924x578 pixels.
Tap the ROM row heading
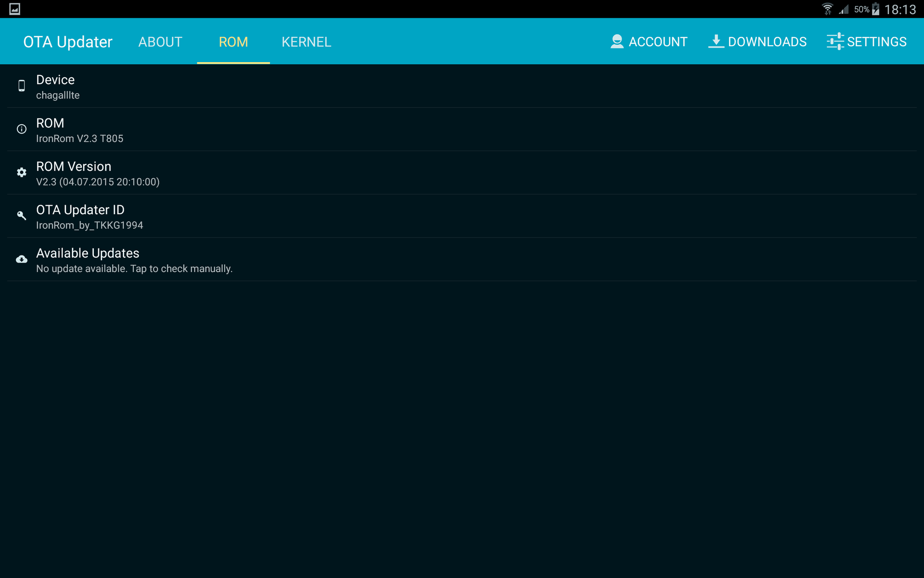point(50,123)
